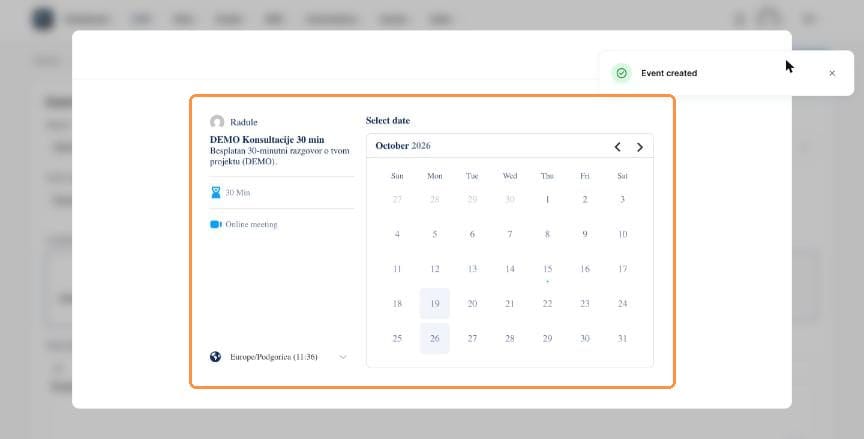Click date 27 in the last calendar row
Screen dimensions: 864x439
click(x=472, y=338)
